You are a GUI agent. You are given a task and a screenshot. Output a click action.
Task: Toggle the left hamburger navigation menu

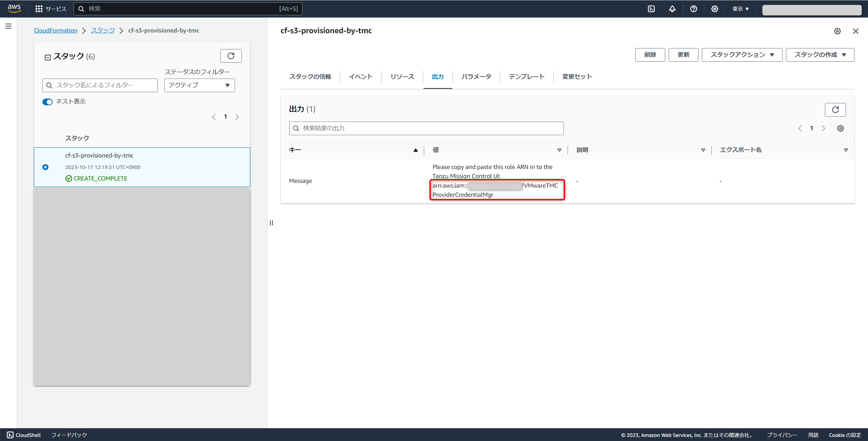8,26
